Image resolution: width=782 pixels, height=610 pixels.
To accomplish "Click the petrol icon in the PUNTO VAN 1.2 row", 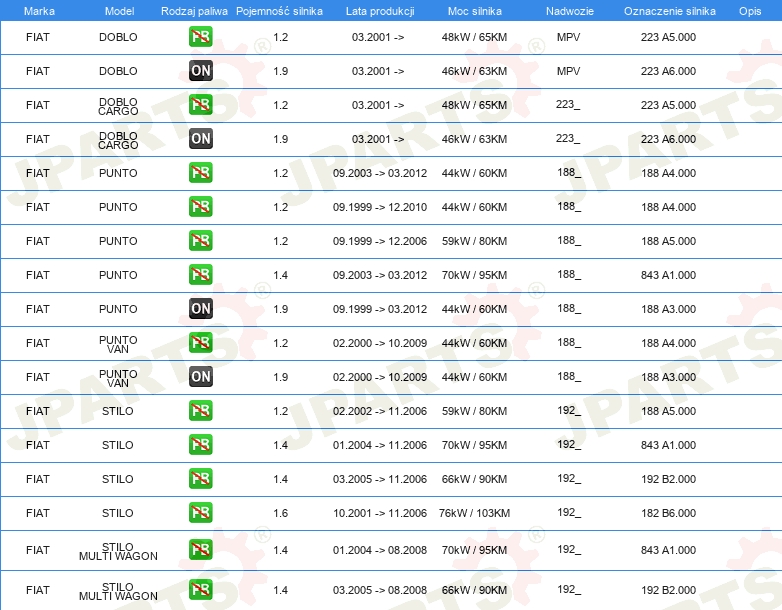I will (x=200, y=342).
